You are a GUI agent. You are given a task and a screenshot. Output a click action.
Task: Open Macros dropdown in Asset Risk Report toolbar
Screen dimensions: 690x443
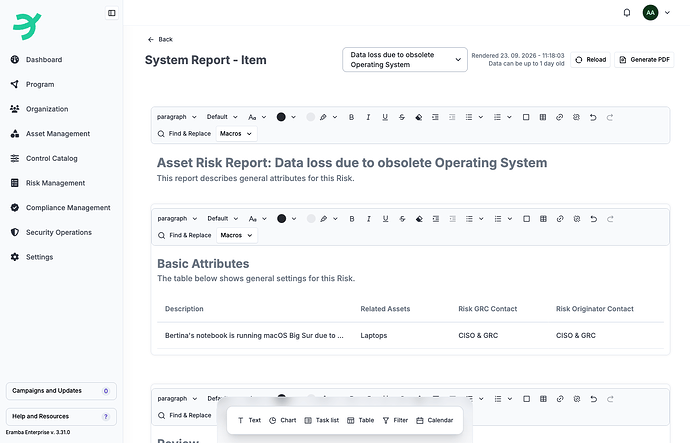click(236, 134)
